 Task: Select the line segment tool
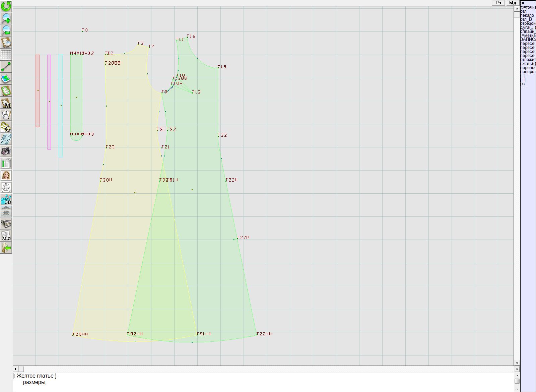pos(6,67)
